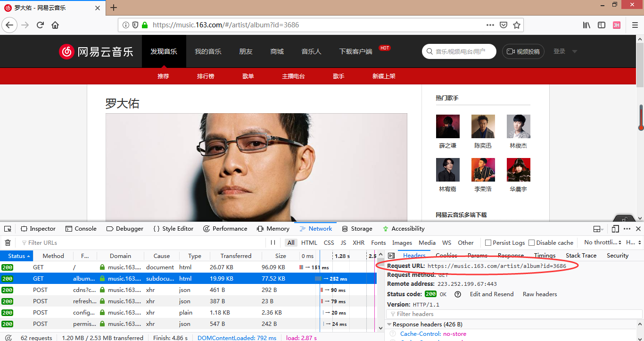Screen dimensions: 644x341
Task: Open the Security details tab
Action: [x=618, y=256]
